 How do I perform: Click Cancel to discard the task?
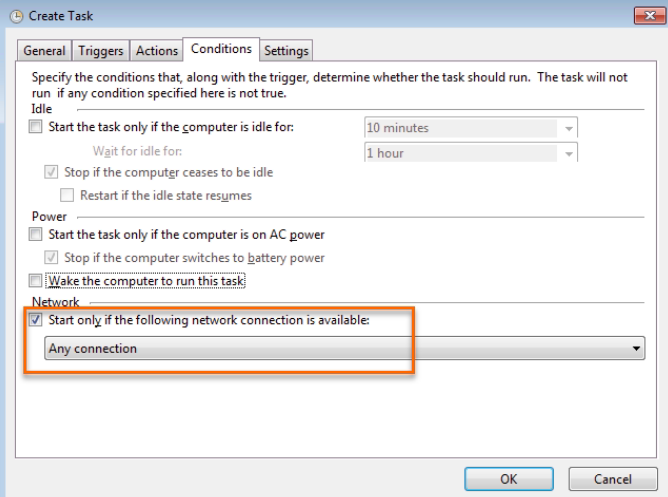click(x=613, y=479)
